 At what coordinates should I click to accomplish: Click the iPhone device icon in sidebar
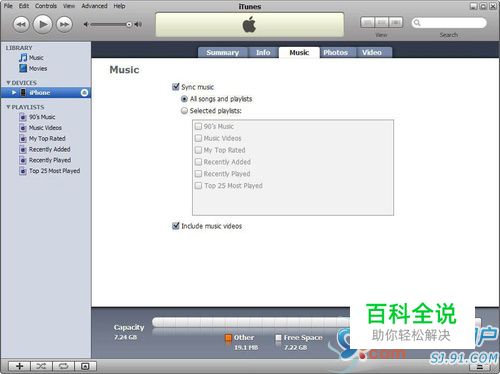pos(23,93)
